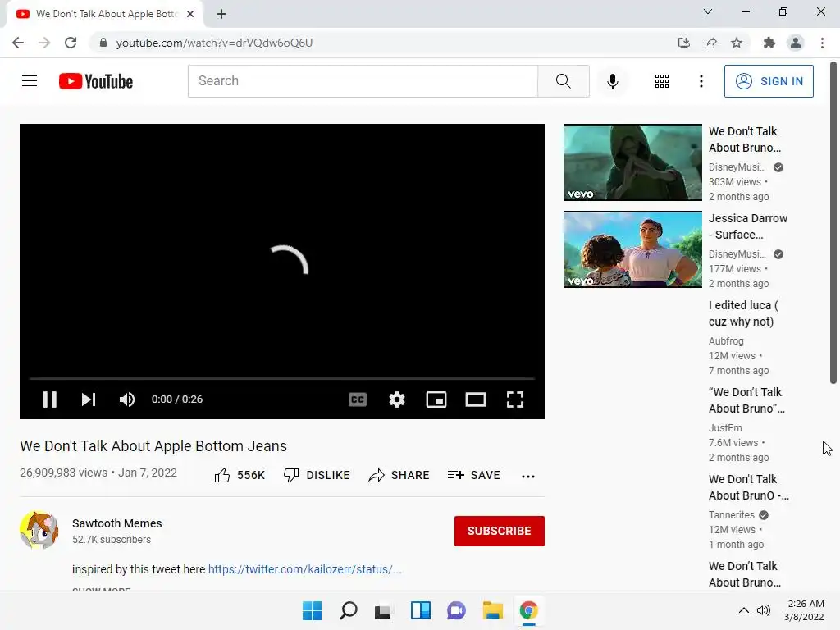Image resolution: width=840 pixels, height=630 pixels.
Task: Open Chrome three-dot menu
Action: tap(822, 43)
